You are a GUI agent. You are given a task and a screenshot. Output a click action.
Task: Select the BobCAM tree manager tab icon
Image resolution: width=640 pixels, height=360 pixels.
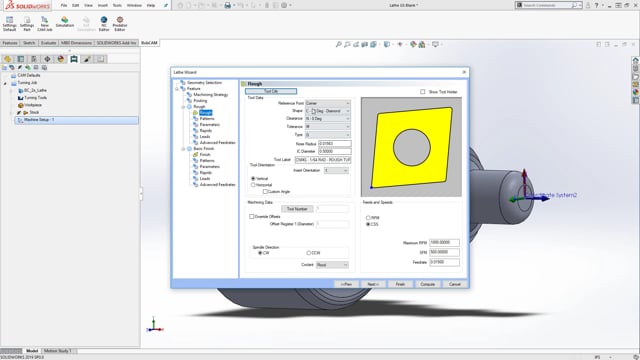(74, 59)
